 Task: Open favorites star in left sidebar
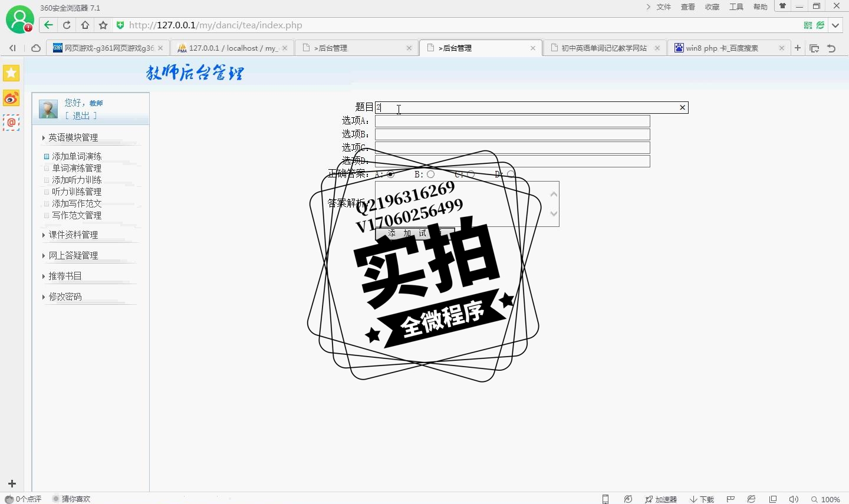pyautogui.click(x=11, y=73)
